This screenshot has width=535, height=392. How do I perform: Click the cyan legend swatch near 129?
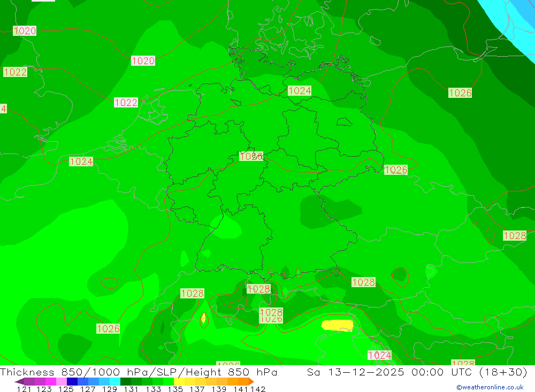115,381
